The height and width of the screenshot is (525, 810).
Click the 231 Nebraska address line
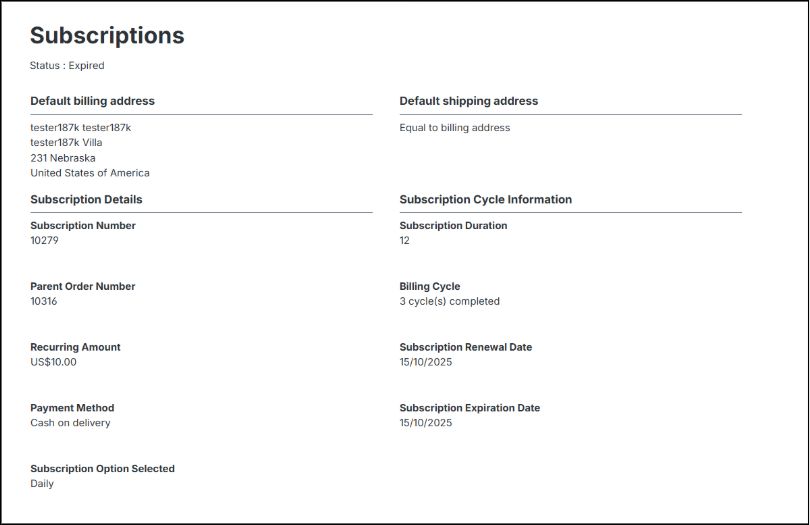tap(63, 157)
